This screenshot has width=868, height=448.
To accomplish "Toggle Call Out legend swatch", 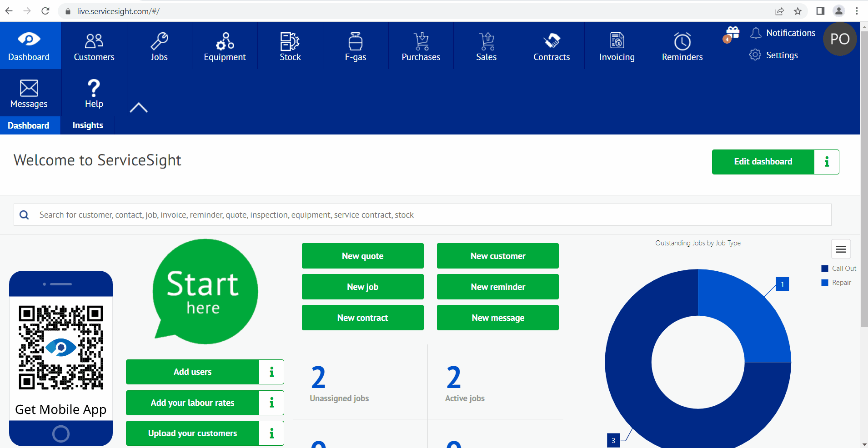I will click(x=825, y=269).
